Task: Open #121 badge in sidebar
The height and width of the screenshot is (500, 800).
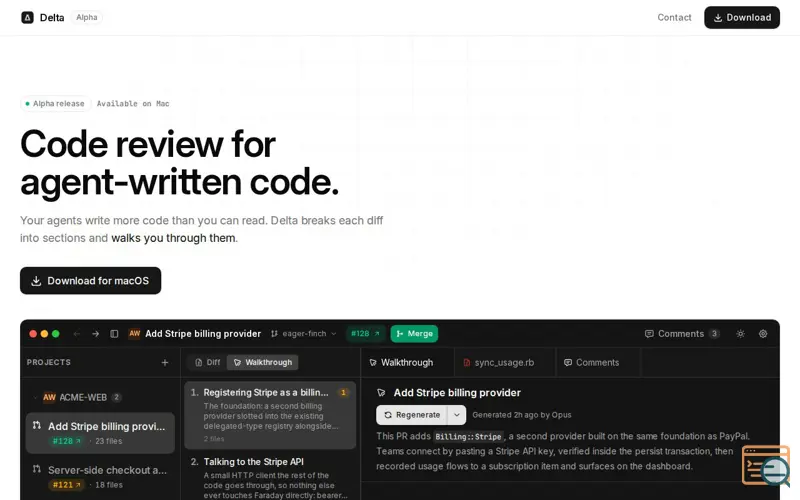Action: 66,485
